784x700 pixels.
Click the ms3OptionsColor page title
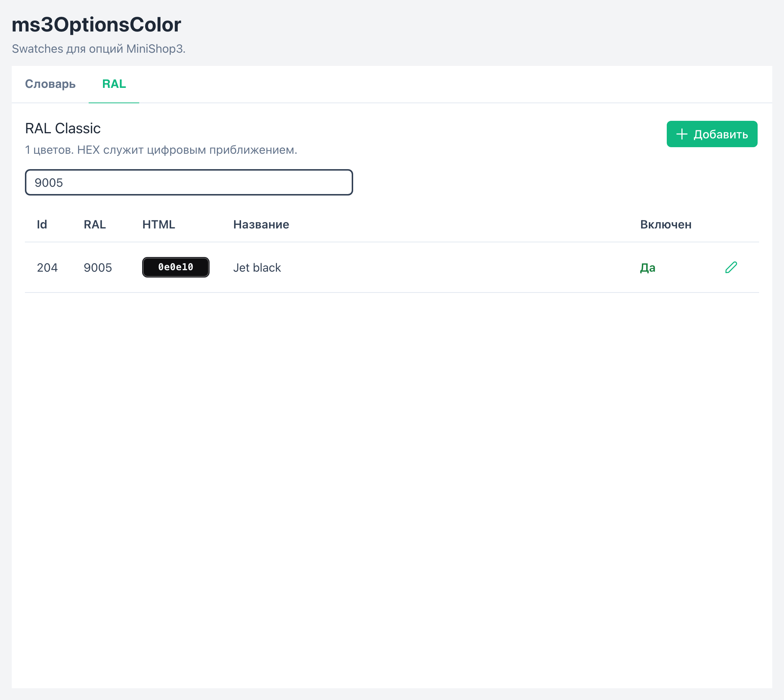(x=96, y=25)
